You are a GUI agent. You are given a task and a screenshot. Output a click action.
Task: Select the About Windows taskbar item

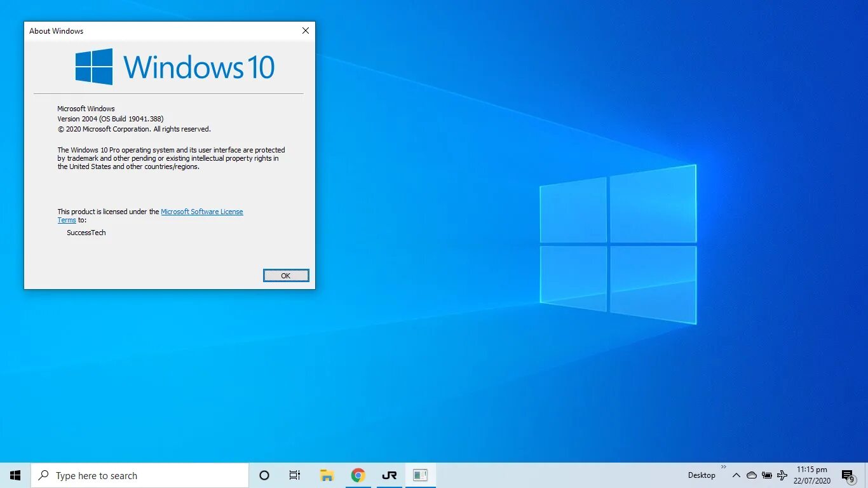[420, 475]
